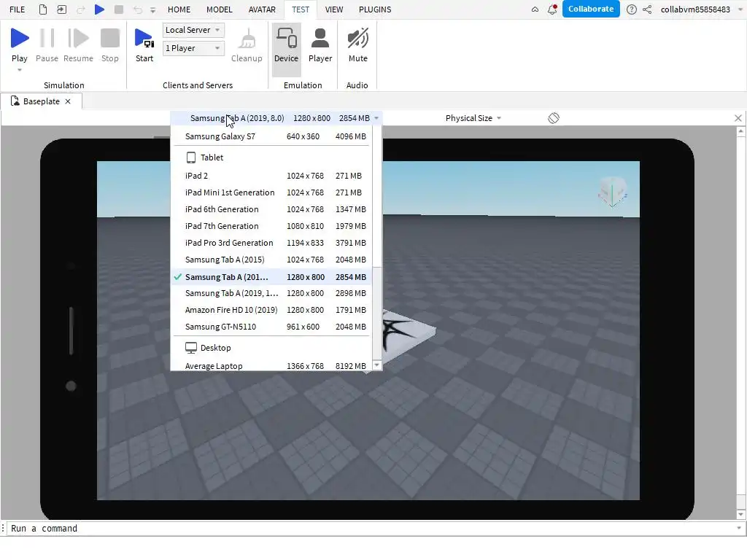Viewport: 747px width, 560px height.
Task: Open the Play mode dropdown arrow
Action: tap(20, 70)
